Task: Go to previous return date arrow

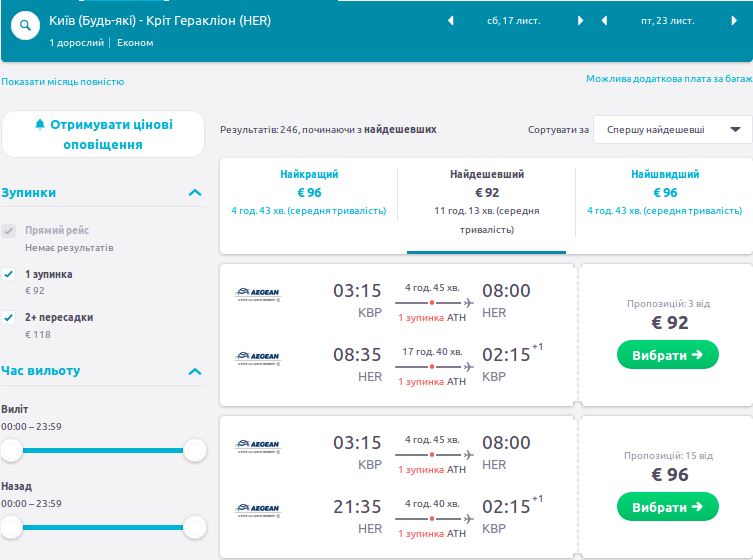Action: (x=604, y=20)
